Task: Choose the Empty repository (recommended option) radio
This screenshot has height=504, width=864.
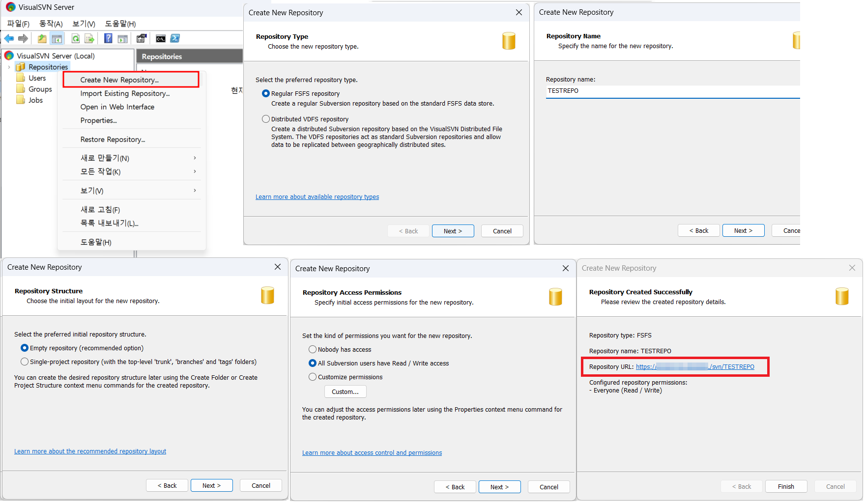Action: (x=25, y=348)
